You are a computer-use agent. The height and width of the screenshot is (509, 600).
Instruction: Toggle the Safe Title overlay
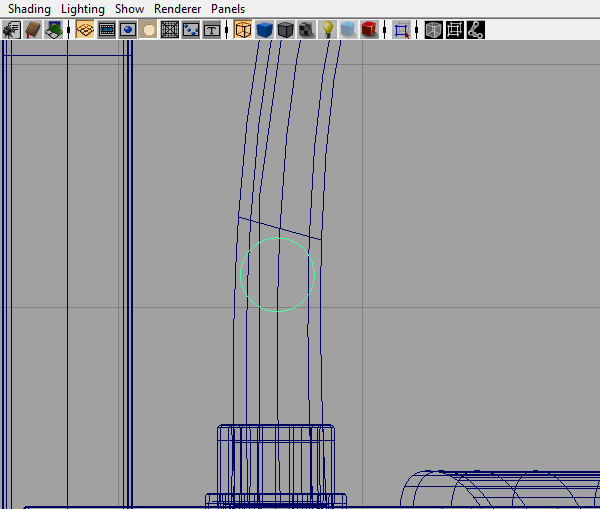pyautogui.click(x=212, y=30)
